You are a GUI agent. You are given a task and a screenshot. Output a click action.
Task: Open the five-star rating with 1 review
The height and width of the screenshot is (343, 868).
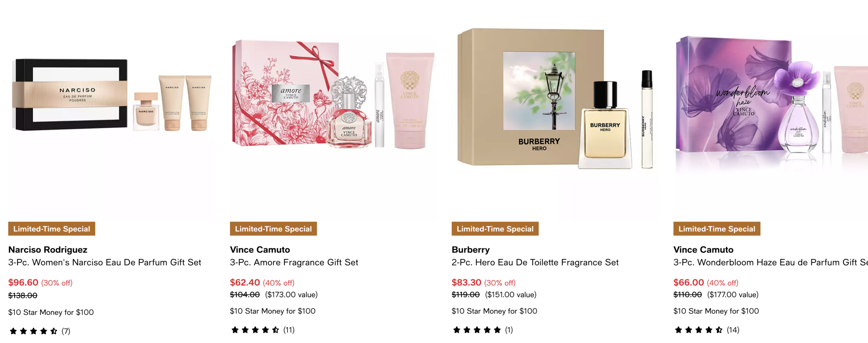(483, 330)
